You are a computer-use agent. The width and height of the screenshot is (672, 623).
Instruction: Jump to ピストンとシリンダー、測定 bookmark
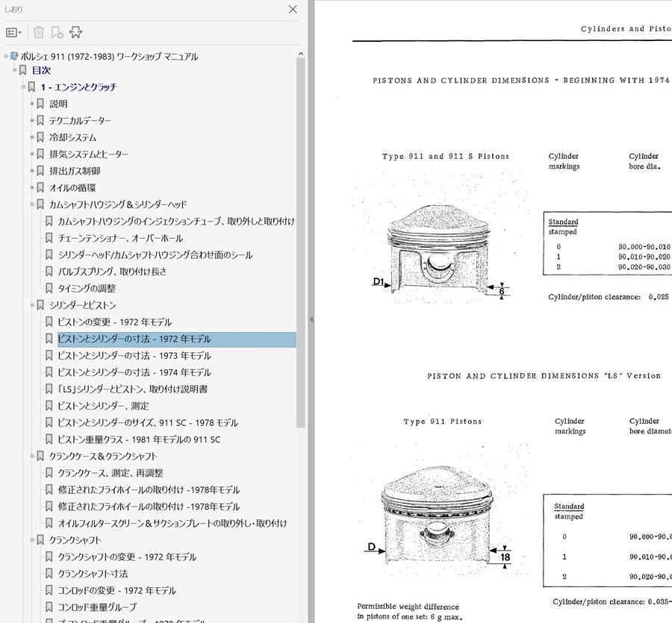click(x=103, y=406)
